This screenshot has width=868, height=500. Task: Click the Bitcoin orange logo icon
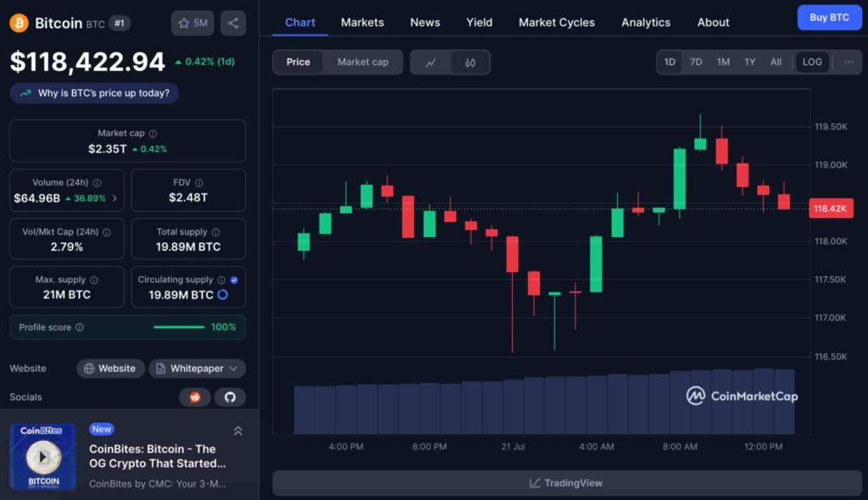[x=19, y=23]
